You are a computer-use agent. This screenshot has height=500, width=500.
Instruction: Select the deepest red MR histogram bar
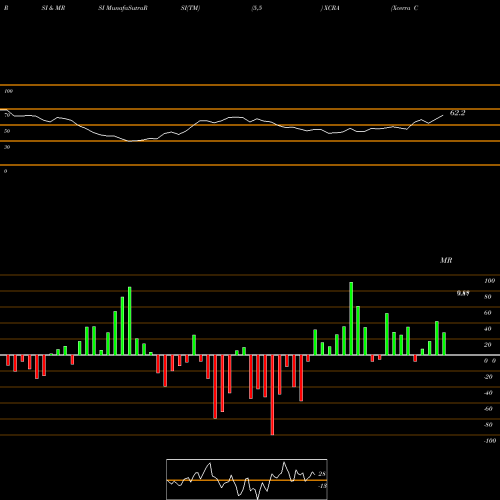point(272,395)
